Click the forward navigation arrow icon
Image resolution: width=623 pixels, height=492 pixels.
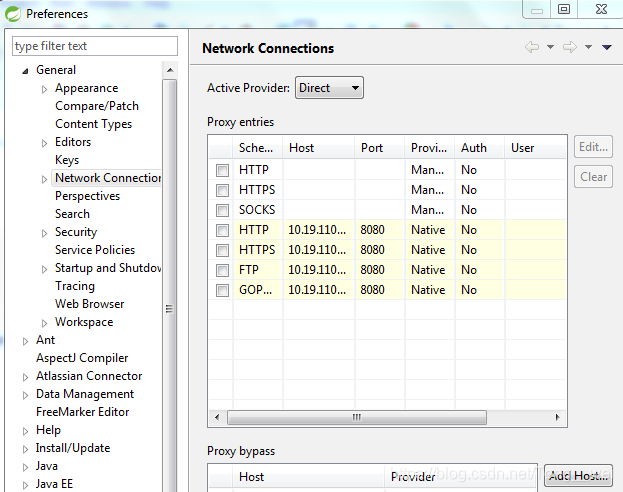570,47
